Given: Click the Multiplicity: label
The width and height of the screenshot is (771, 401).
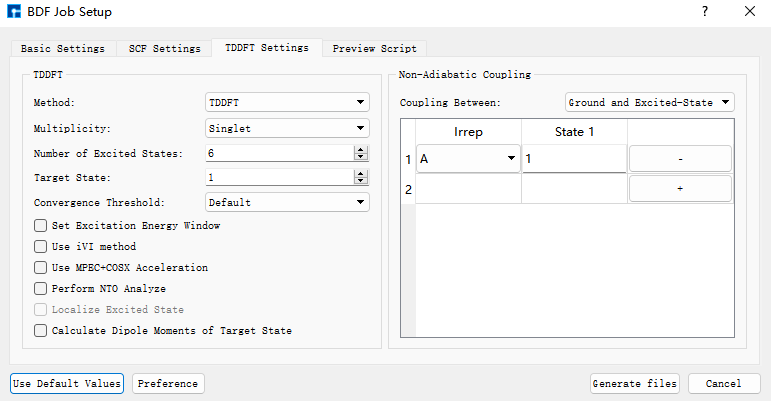Looking at the screenshot, I should (x=72, y=129).
